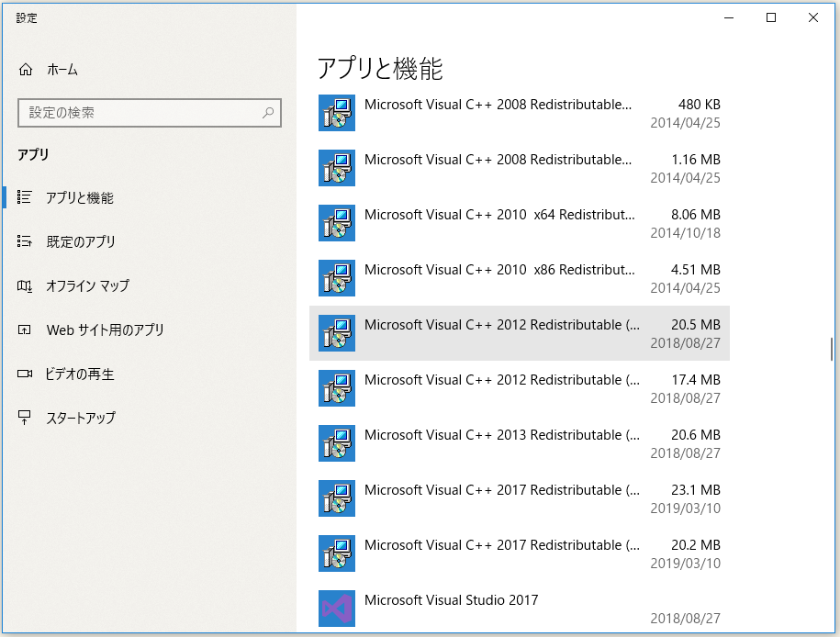Screen dimensions: 840x637
Task: Click the 20.5 MB size value
Action: tap(695, 325)
